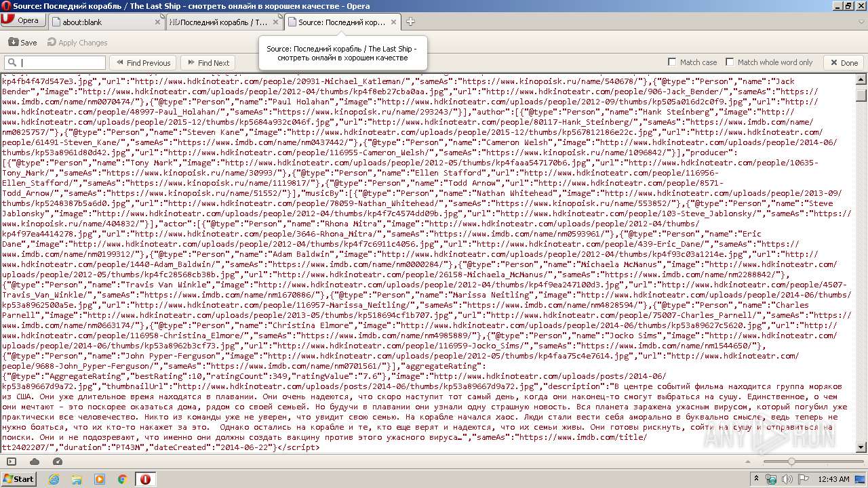Screen dimensions: 868x488
Task: Click the tray monitor icon beside the clock
Action: 860,479
